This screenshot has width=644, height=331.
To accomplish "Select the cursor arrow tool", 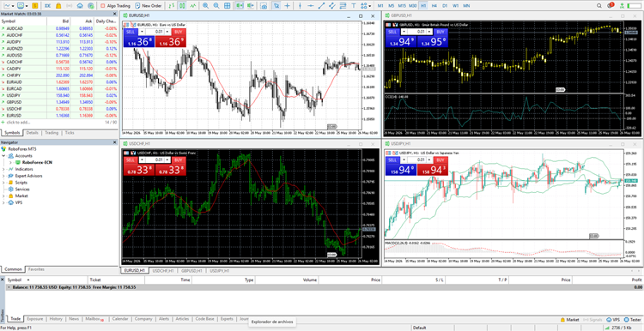I will pos(276,6).
